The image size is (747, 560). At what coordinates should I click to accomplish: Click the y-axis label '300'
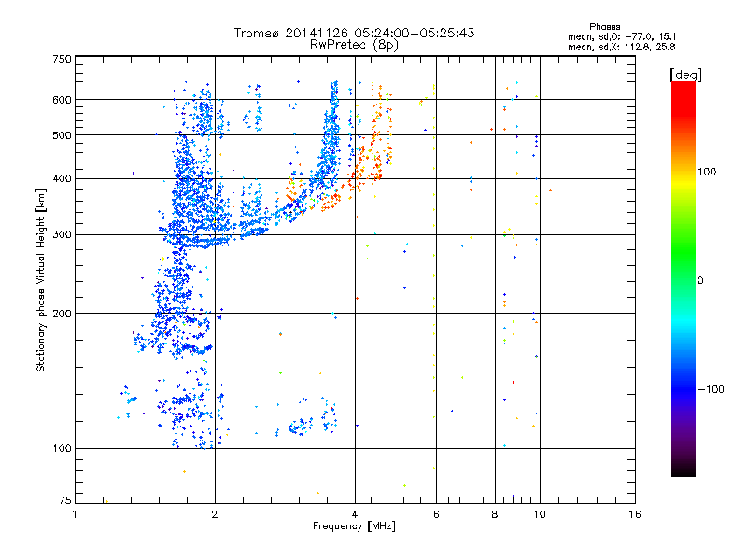[62, 235]
